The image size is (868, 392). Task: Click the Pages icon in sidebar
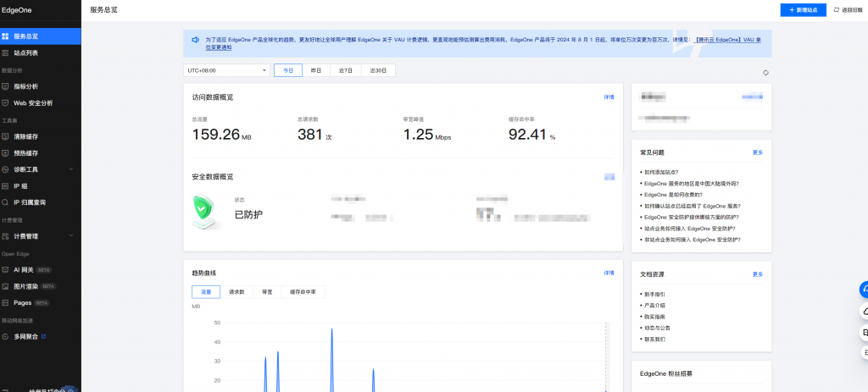coord(5,303)
